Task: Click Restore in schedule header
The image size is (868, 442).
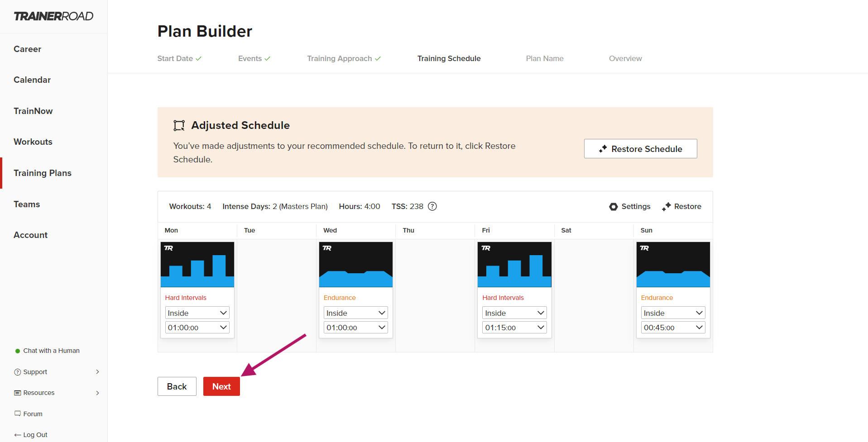Action: 681,207
